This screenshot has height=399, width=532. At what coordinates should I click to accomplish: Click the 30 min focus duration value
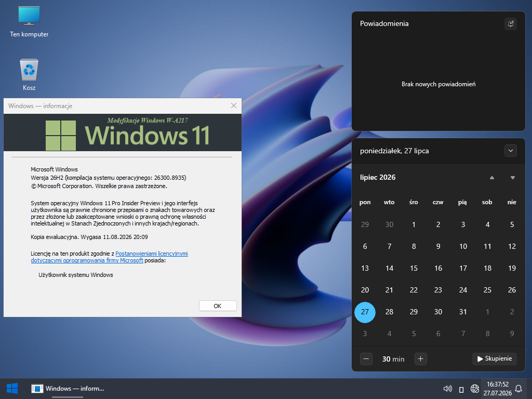point(393,359)
